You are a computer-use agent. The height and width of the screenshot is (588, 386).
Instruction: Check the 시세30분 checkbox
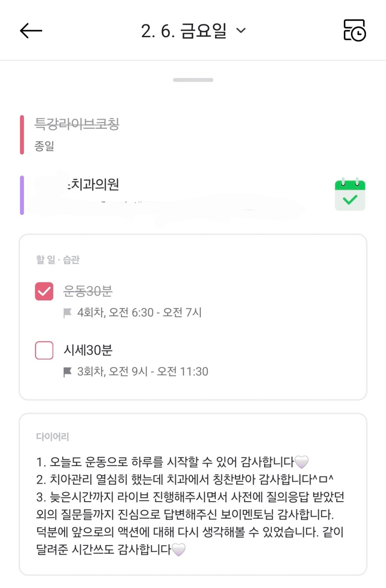44,350
